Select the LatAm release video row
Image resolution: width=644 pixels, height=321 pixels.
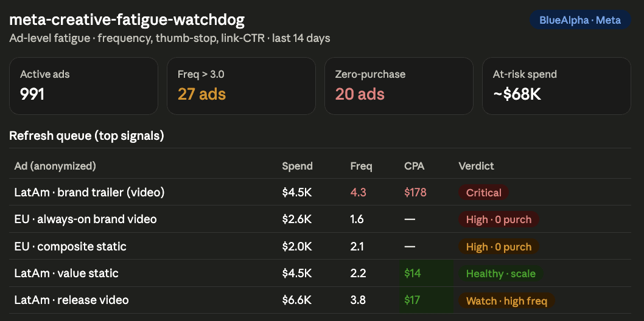point(320,300)
